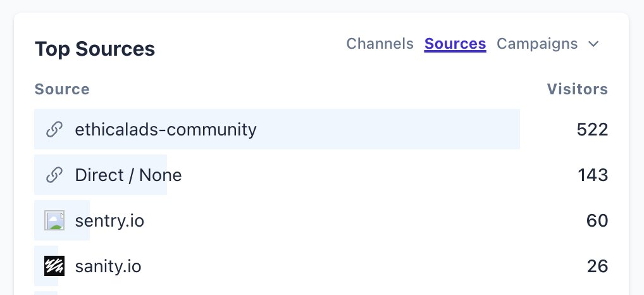Select the Sources tab
The width and height of the screenshot is (644, 295).
(x=455, y=44)
